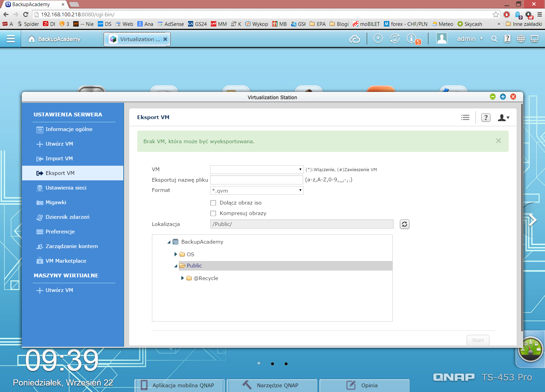Open the QTS search magnifier icon

click(494, 39)
